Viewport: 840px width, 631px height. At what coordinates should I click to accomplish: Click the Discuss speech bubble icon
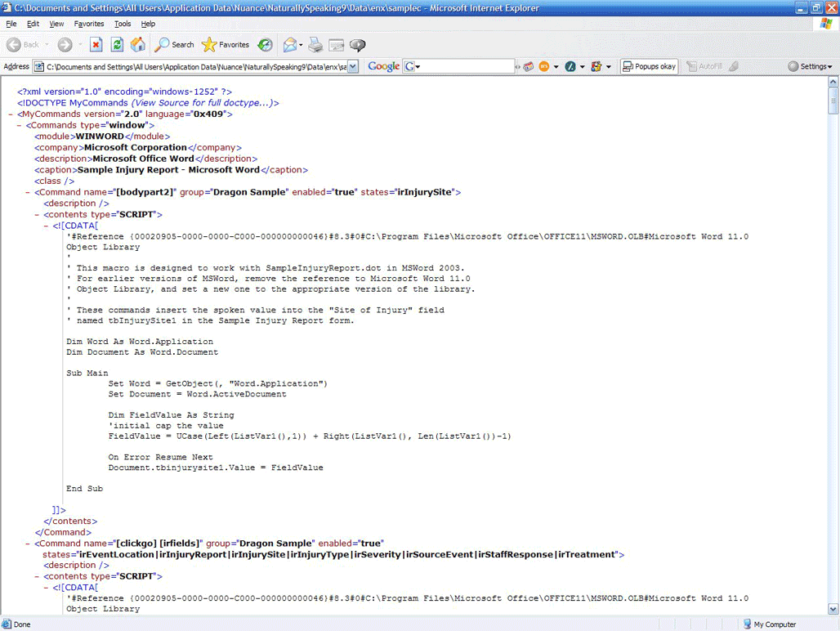(357, 45)
